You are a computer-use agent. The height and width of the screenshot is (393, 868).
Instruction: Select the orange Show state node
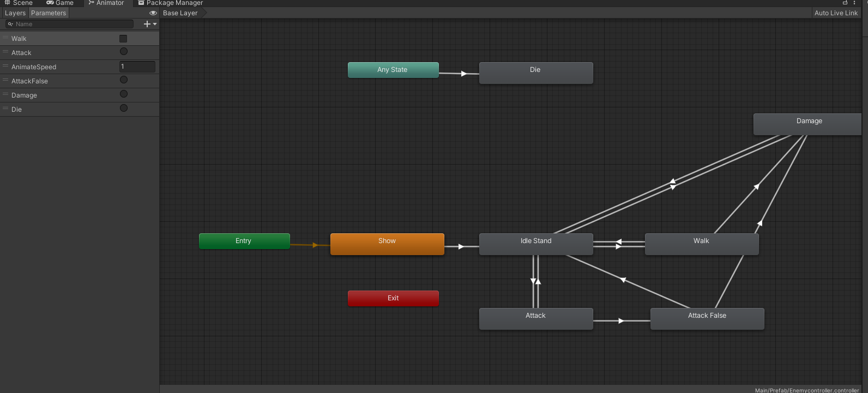pos(387,244)
